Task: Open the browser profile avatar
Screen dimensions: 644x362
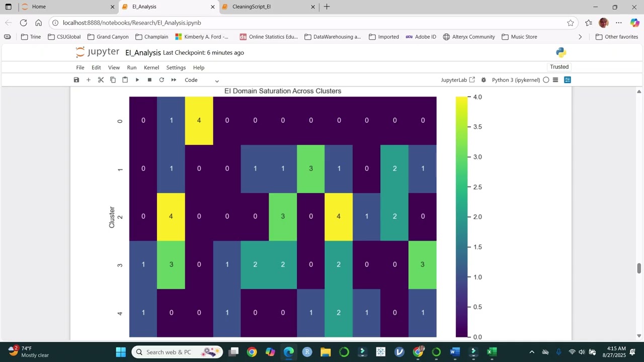Action: pyautogui.click(x=604, y=23)
